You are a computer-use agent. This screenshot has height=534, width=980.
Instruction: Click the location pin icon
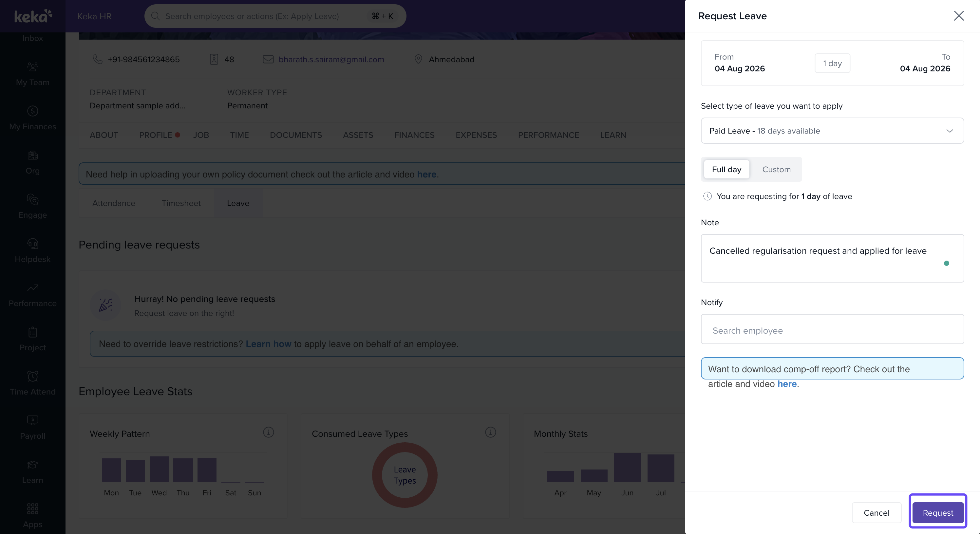(x=418, y=59)
